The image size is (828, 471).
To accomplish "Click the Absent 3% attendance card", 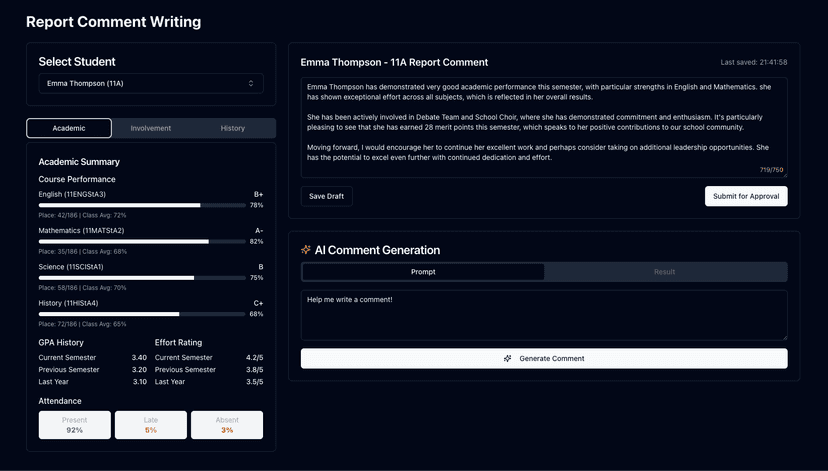I will pyautogui.click(x=227, y=425).
